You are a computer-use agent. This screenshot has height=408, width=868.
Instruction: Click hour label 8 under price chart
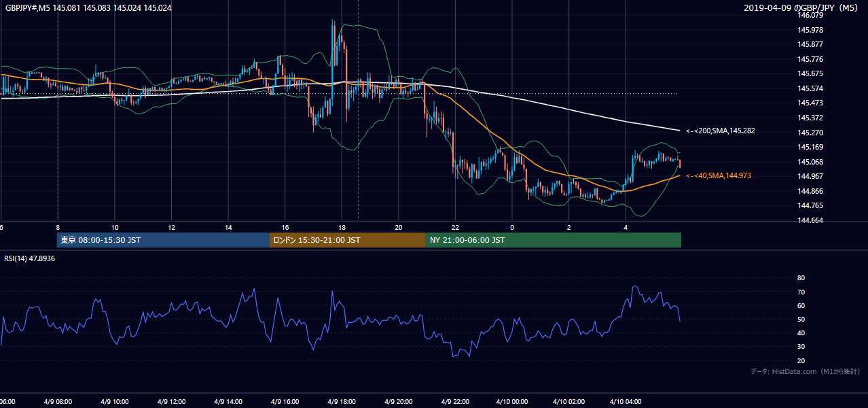click(58, 227)
